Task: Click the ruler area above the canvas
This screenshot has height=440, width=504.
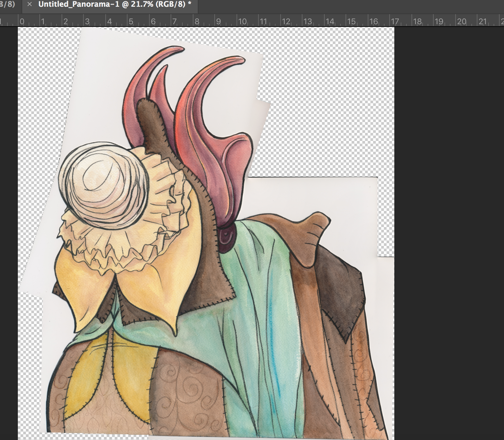Action: [x=202, y=21]
